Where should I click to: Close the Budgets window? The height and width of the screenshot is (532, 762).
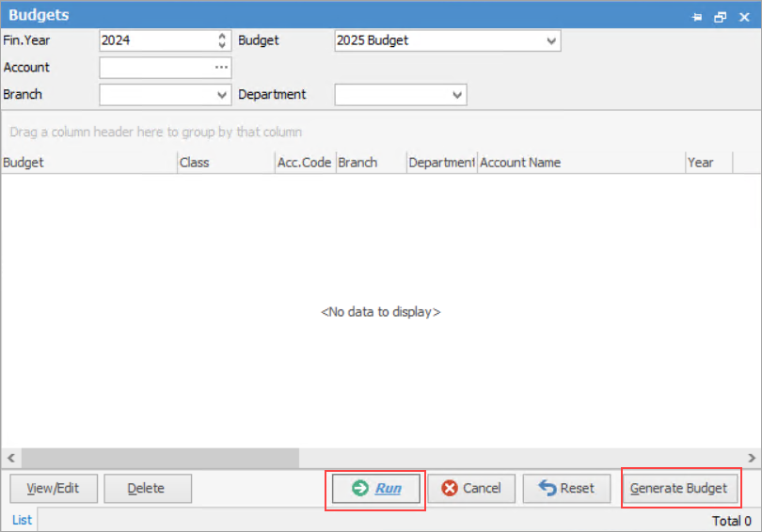point(744,17)
